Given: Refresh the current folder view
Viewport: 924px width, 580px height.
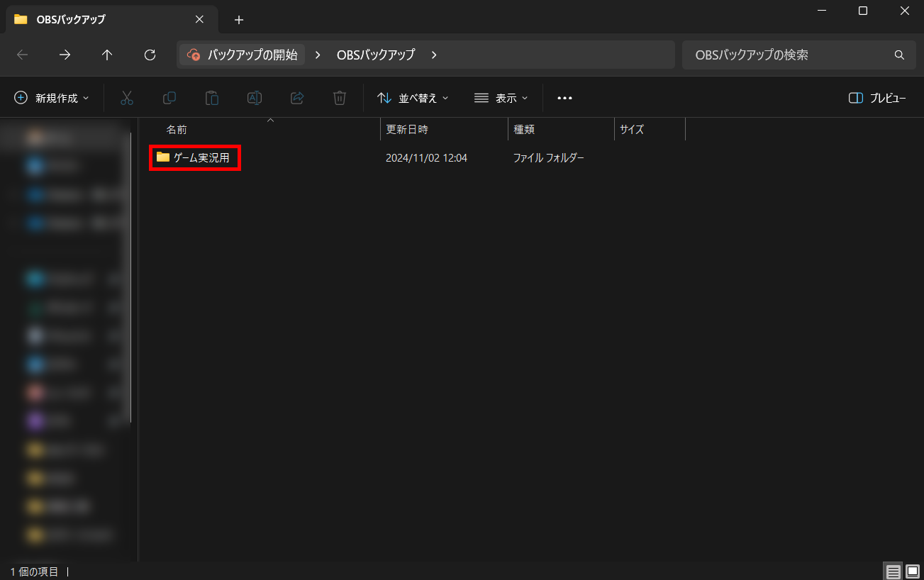Looking at the screenshot, I should (150, 55).
